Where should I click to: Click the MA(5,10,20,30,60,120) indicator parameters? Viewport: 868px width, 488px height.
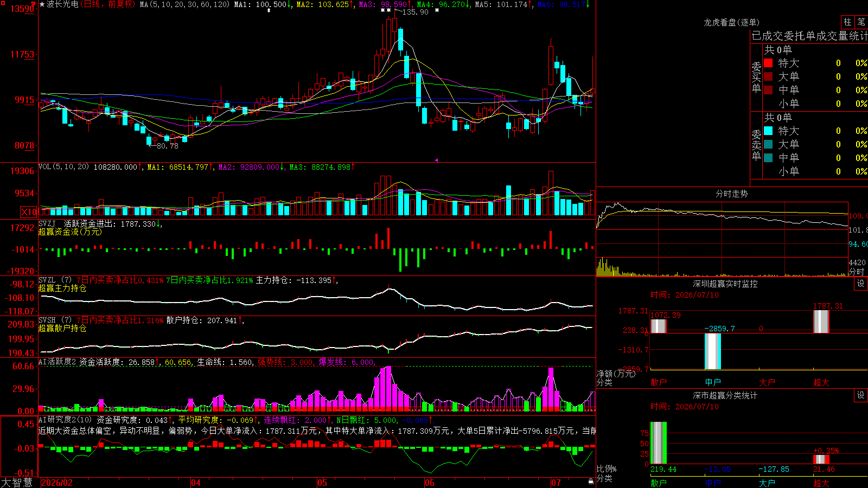184,4
